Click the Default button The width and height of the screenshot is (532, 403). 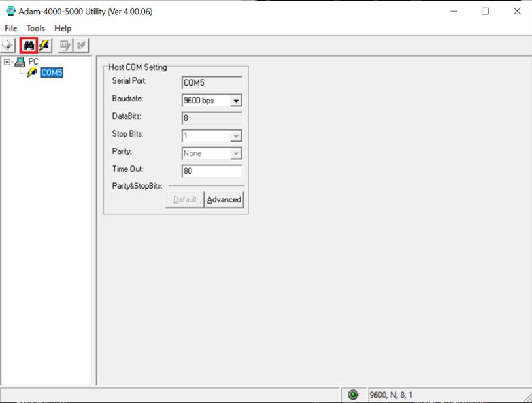tap(185, 200)
